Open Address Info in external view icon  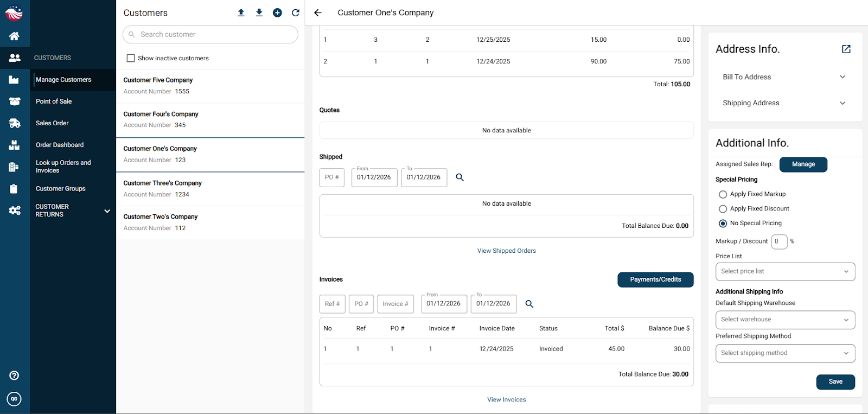point(846,49)
